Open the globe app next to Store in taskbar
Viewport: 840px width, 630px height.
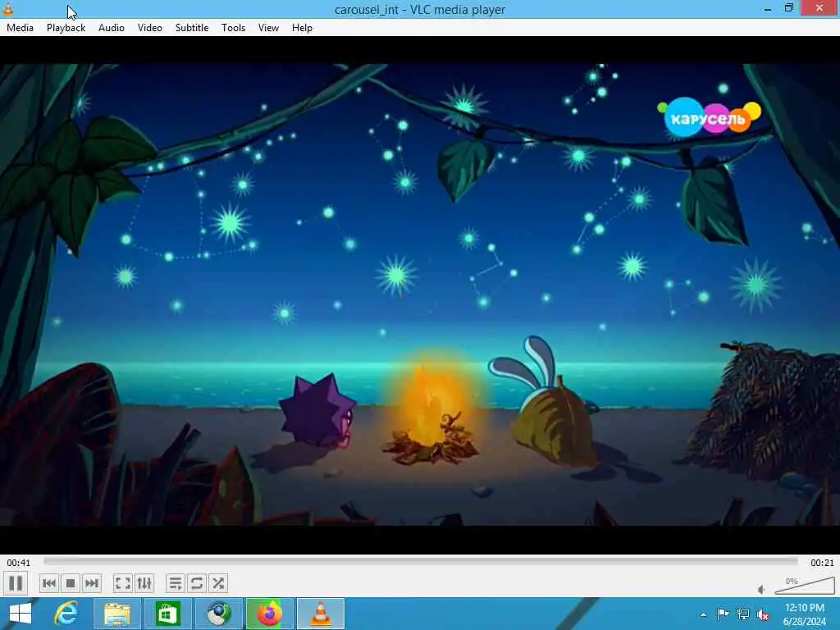pyautogui.click(x=218, y=614)
